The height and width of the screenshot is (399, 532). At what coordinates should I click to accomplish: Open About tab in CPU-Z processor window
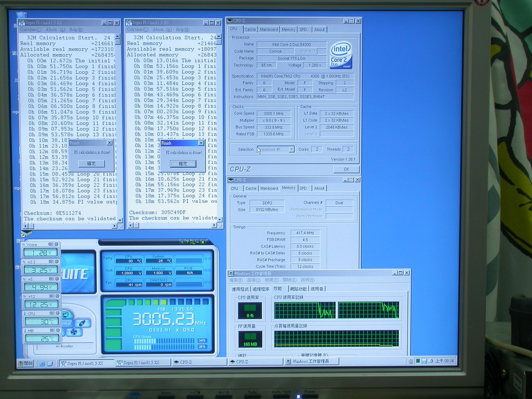click(320, 30)
